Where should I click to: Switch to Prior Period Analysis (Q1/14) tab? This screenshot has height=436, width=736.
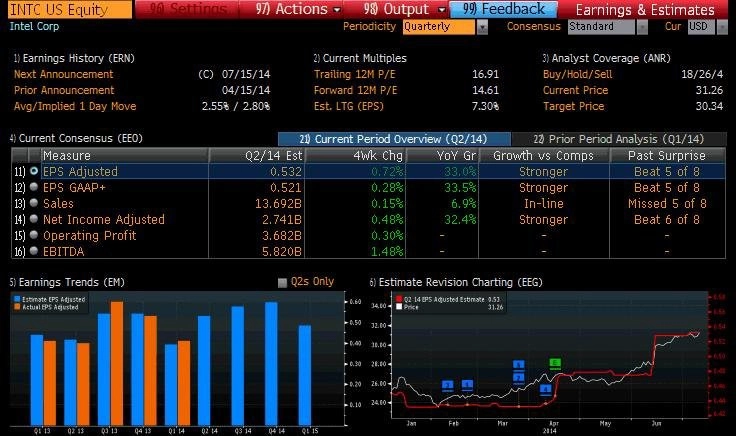coord(618,139)
